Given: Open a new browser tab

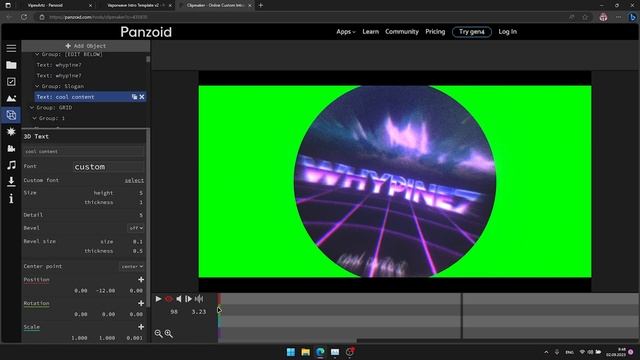Looking at the screenshot, I should 260,5.
